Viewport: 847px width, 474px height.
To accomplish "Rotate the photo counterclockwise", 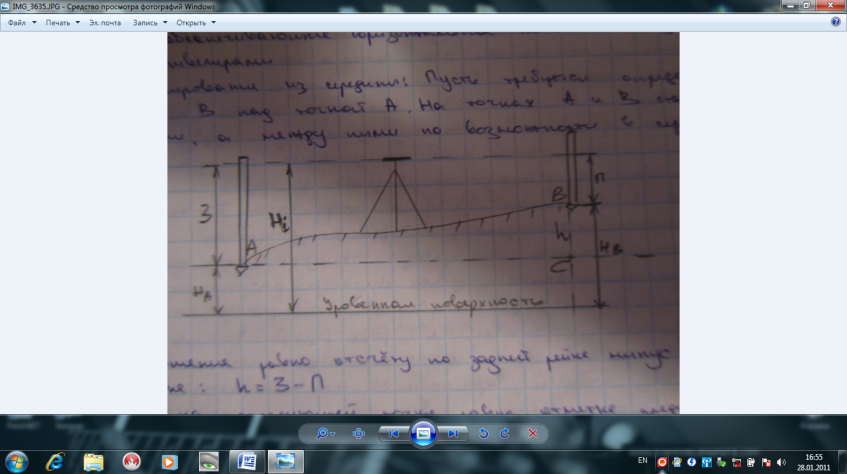I will [483, 433].
